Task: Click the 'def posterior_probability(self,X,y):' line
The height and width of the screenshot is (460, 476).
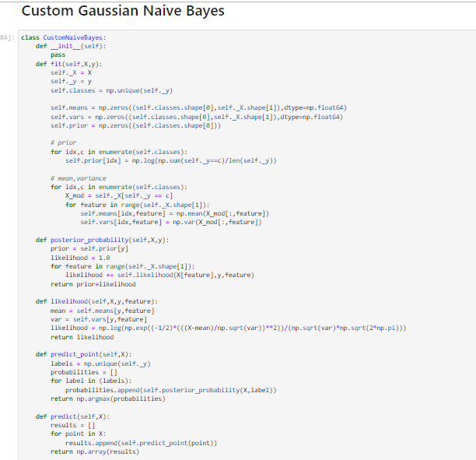Action: pos(103,240)
